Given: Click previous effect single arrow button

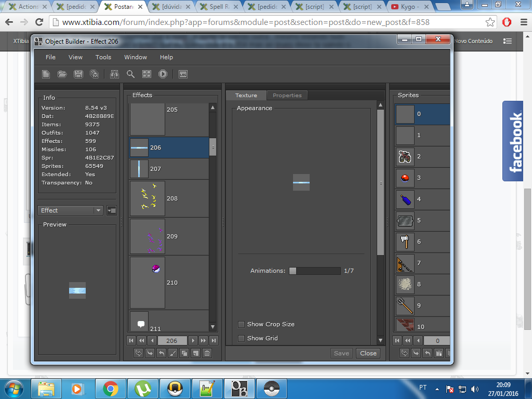Looking at the screenshot, I should click(x=152, y=340).
